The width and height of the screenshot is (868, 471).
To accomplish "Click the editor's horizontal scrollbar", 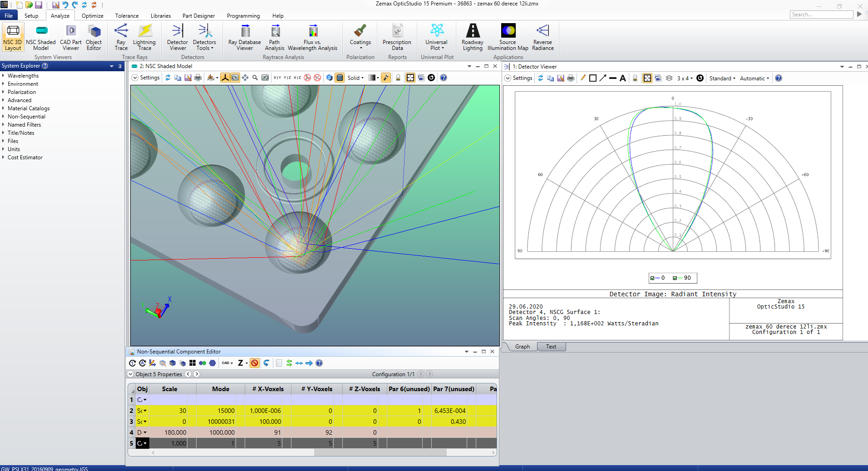I will [380, 452].
